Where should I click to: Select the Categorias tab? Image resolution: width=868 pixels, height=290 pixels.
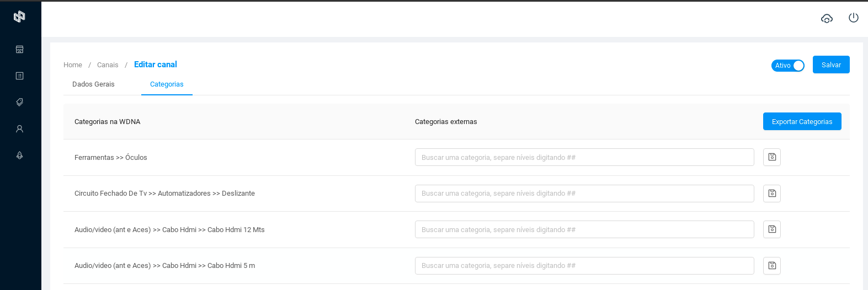point(167,84)
